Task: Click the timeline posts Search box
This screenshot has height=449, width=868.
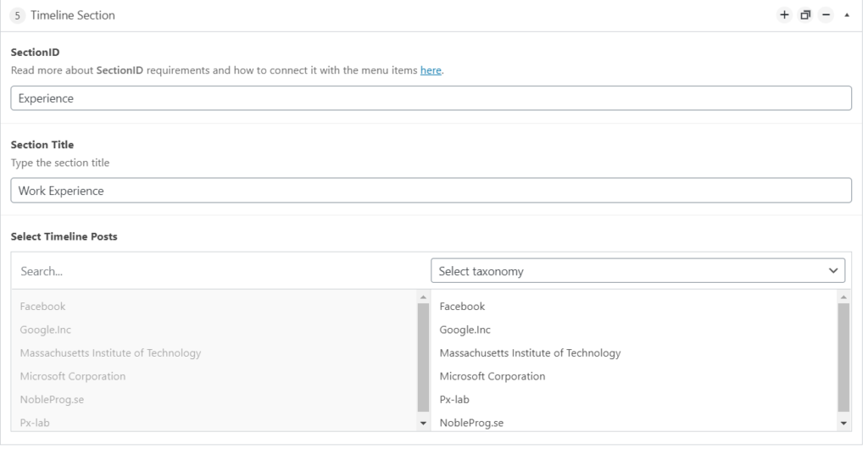Action: (x=220, y=271)
